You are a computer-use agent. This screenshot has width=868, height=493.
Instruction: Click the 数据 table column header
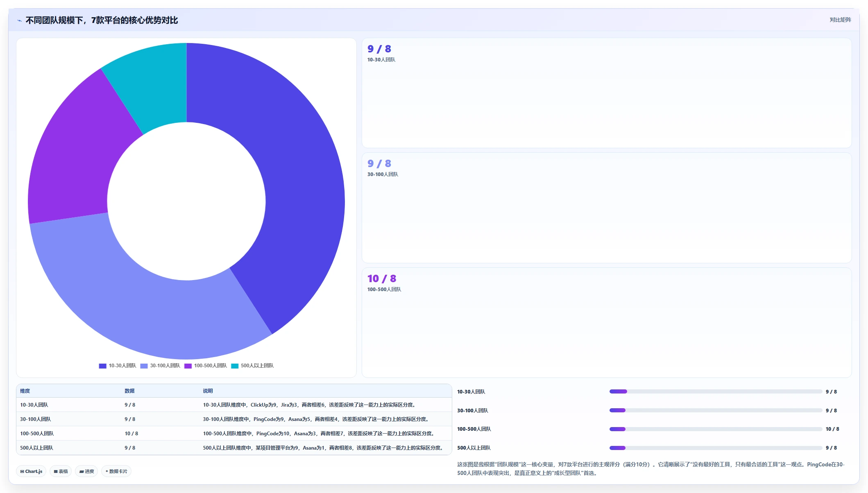pos(129,391)
